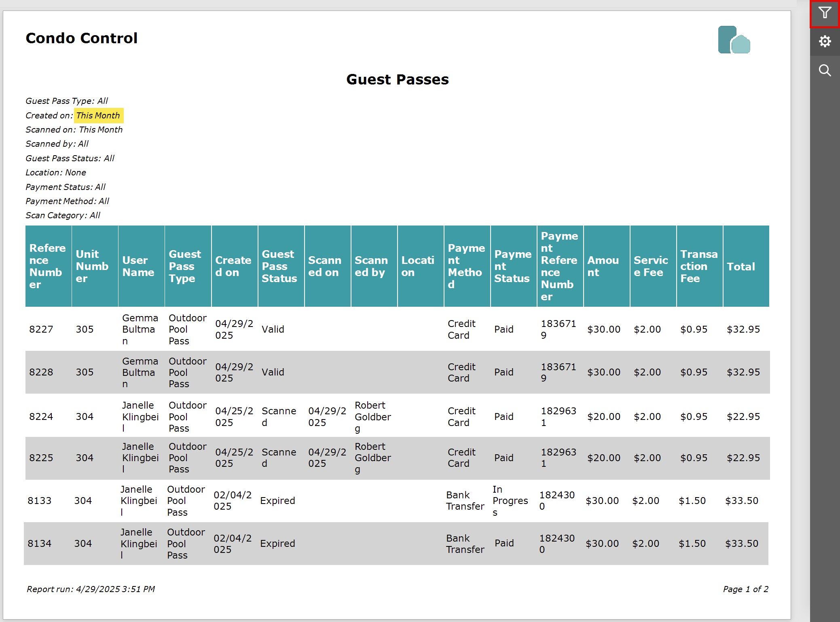Click the Page 1 of 2 footer

(745, 589)
